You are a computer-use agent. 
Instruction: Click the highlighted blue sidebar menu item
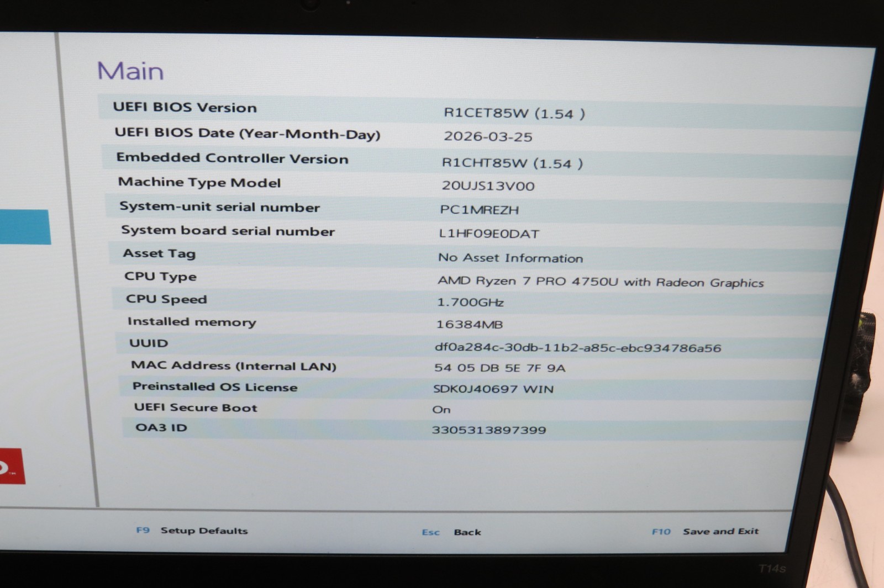pyautogui.click(x=25, y=227)
